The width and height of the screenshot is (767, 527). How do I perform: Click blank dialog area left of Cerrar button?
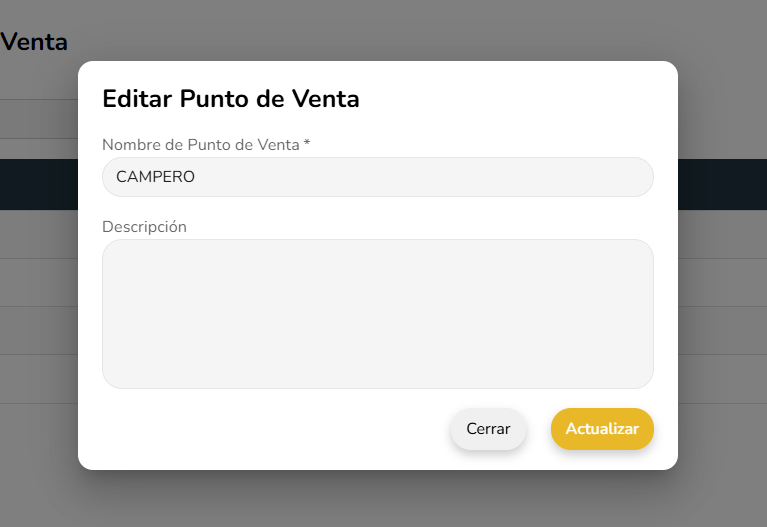pos(270,429)
